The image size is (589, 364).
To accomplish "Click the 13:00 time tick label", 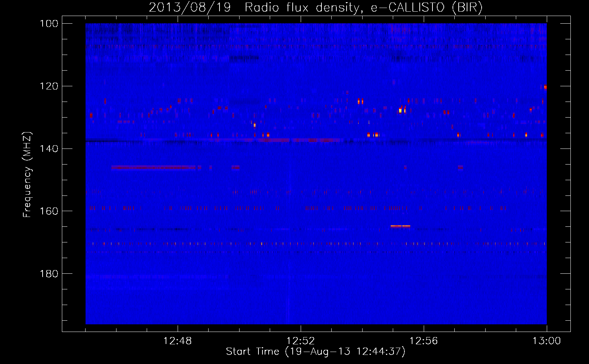I will pyautogui.click(x=547, y=341).
